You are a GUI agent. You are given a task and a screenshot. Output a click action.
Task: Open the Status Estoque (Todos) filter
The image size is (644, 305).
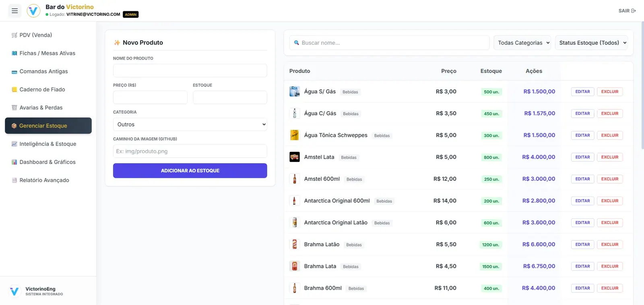pyautogui.click(x=591, y=43)
